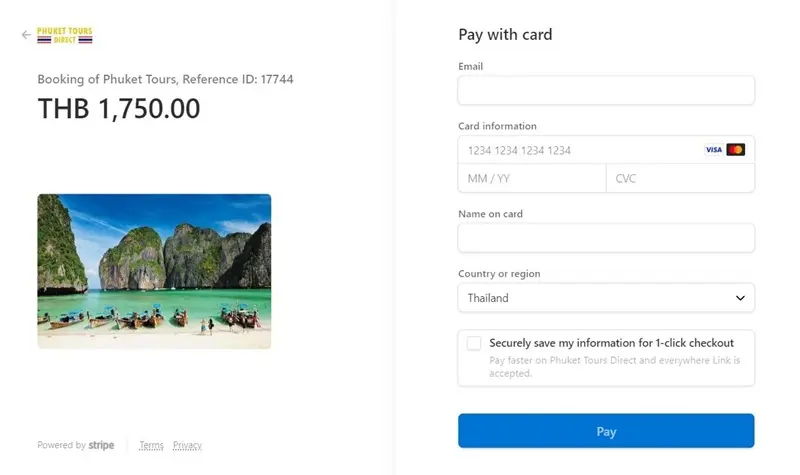Click the Phuket Tours Direct logo
The height and width of the screenshot is (475, 800).
(x=64, y=35)
